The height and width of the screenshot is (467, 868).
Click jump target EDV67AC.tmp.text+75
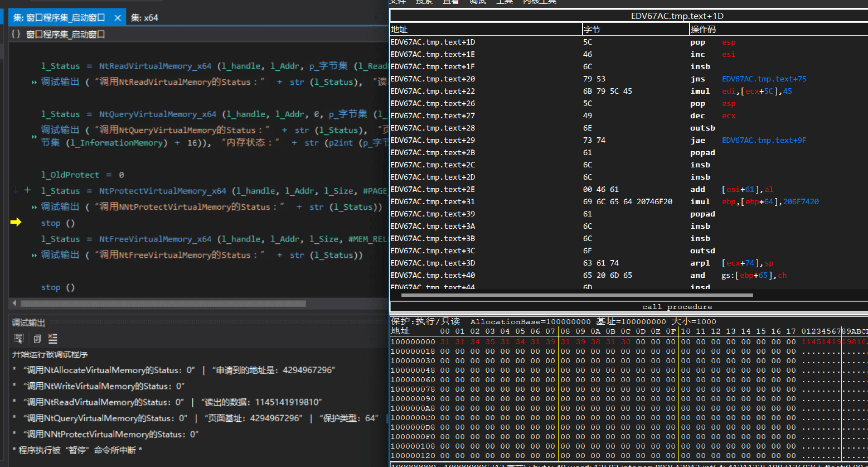coord(764,79)
